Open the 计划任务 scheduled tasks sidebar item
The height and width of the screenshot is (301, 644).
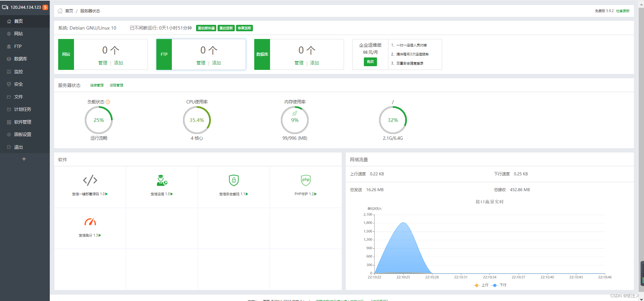[x=25, y=109]
